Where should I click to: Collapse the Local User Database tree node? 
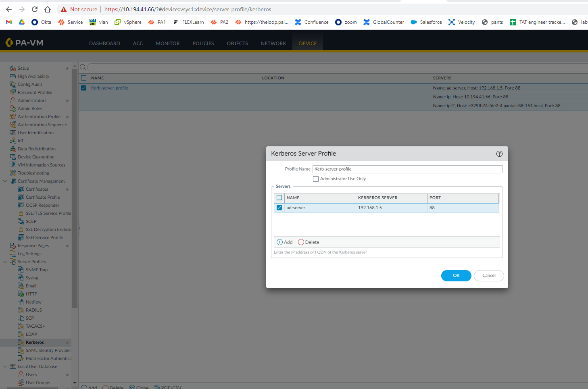pos(5,366)
